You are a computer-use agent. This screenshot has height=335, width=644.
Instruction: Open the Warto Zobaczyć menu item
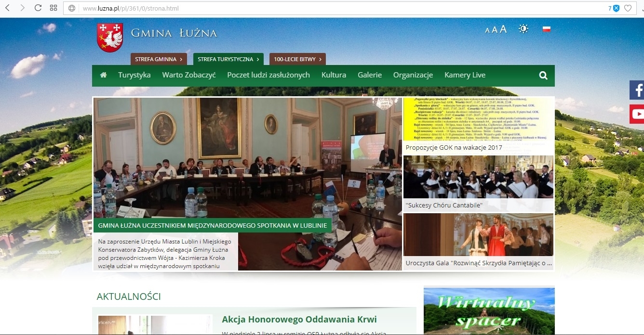pos(188,75)
